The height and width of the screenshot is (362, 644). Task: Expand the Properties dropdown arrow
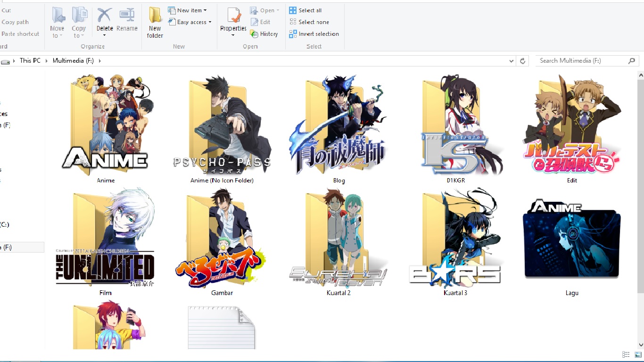[x=233, y=36]
